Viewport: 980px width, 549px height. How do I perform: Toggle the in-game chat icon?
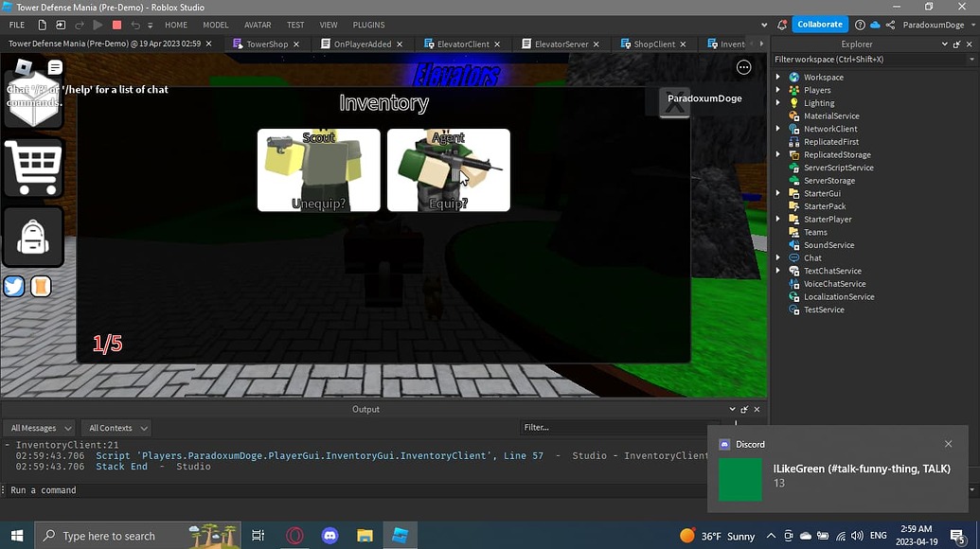(55, 67)
